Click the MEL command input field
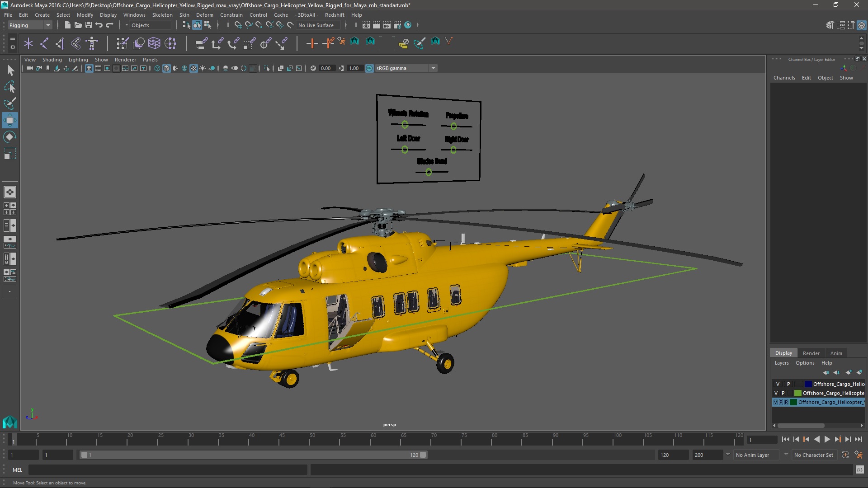The width and height of the screenshot is (868, 488). point(168,470)
